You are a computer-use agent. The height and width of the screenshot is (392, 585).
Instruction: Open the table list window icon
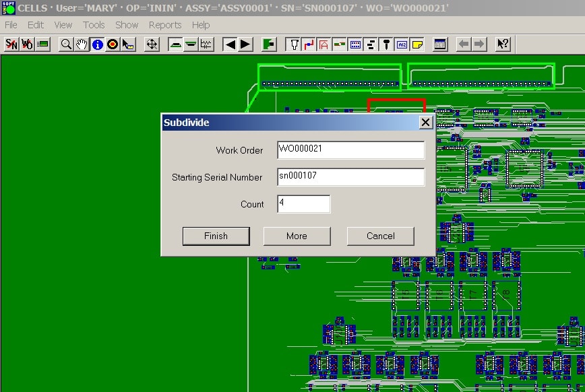[x=440, y=44]
